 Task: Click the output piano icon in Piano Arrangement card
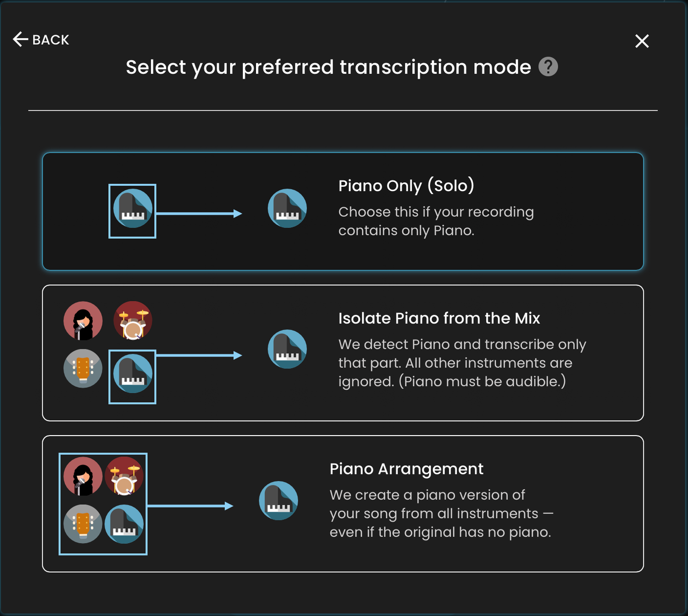pyautogui.click(x=279, y=500)
